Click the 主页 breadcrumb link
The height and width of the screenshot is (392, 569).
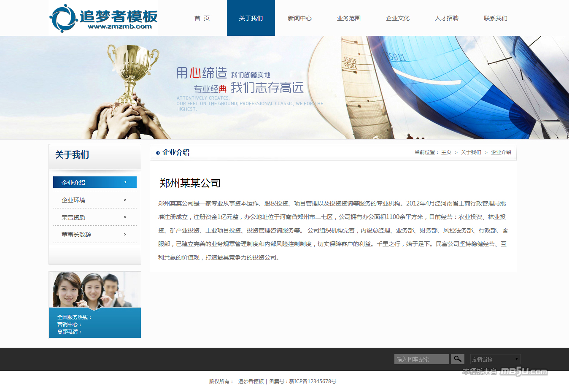pyautogui.click(x=446, y=152)
